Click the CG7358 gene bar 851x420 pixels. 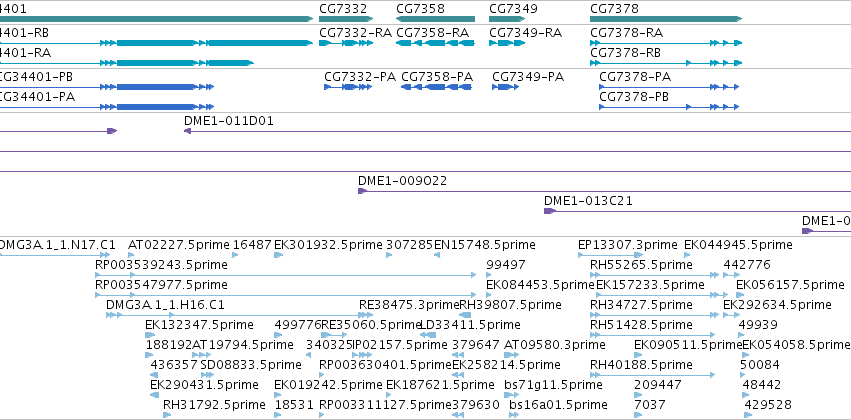click(435, 19)
